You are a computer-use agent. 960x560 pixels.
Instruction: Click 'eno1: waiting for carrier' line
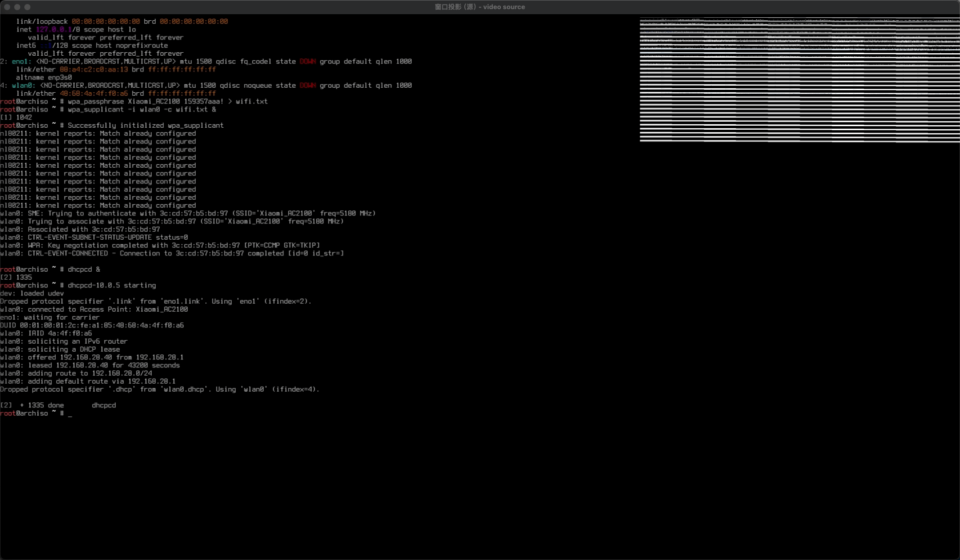(50, 318)
